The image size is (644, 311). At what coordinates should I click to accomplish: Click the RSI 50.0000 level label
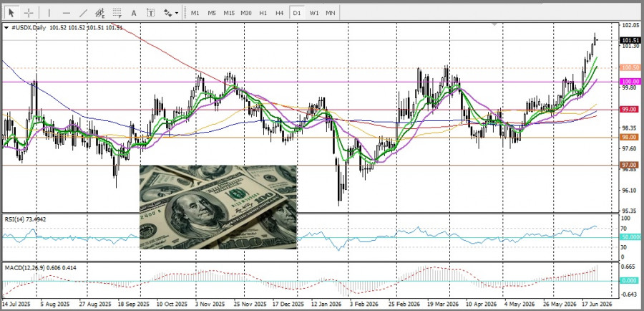[631, 237]
